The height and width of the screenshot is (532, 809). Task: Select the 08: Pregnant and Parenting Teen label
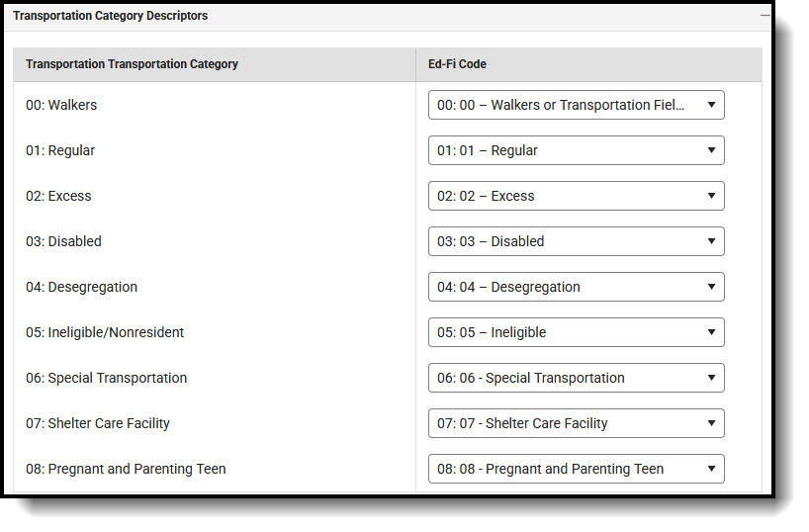[126, 469]
